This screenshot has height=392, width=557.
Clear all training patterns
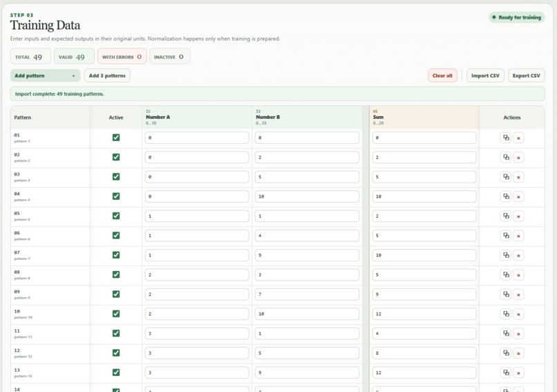[442, 75]
